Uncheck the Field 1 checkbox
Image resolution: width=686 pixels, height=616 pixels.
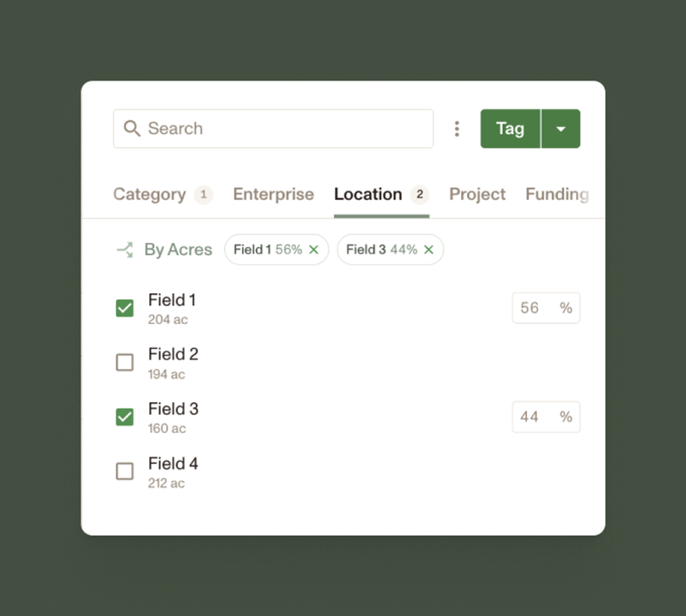125,308
